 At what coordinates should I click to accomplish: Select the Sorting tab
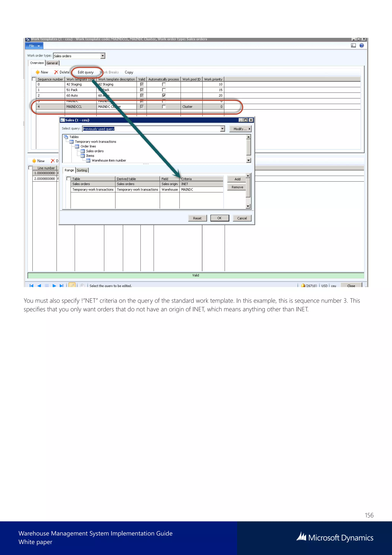click(82, 170)
